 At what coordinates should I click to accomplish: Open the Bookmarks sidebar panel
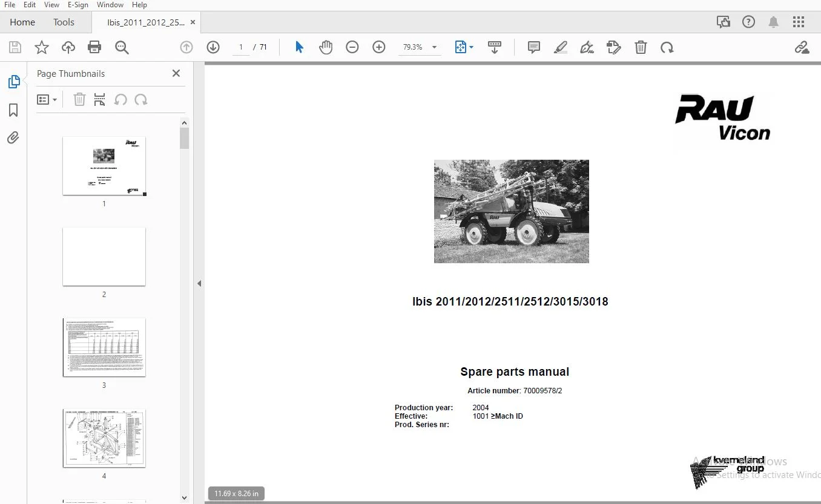(x=13, y=110)
